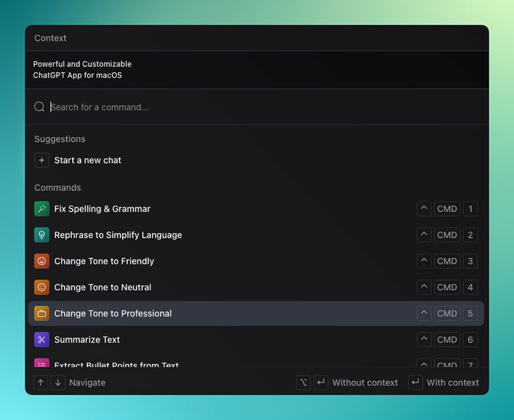Pick Change Tone to Neutral command
Viewport: 514px width, 420px height.
tap(256, 287)
